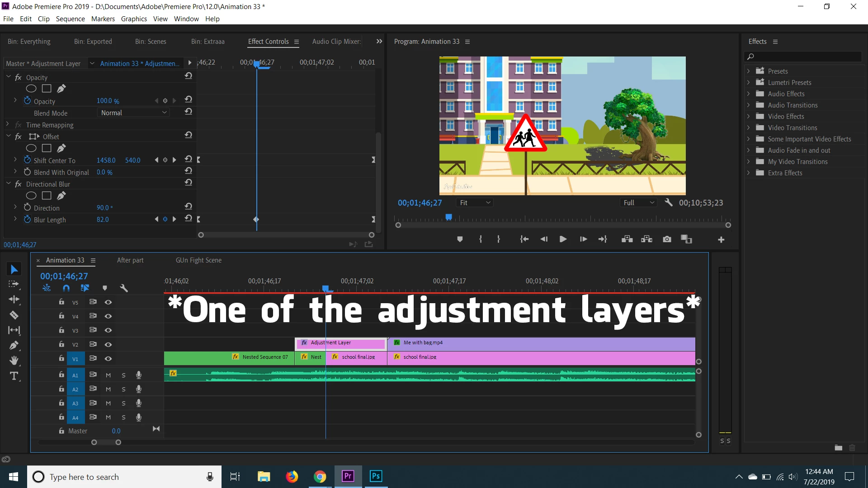Select the Selection arrow tool

[14, 269]
